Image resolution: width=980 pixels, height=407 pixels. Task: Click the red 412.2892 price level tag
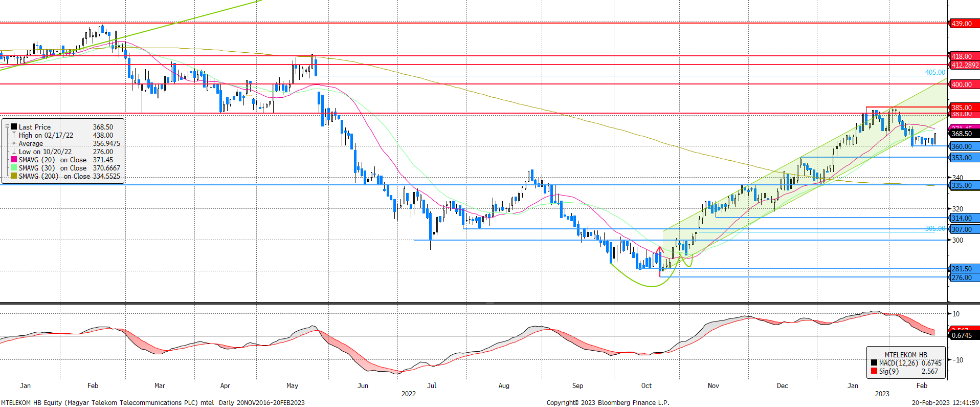coord(965,65)
